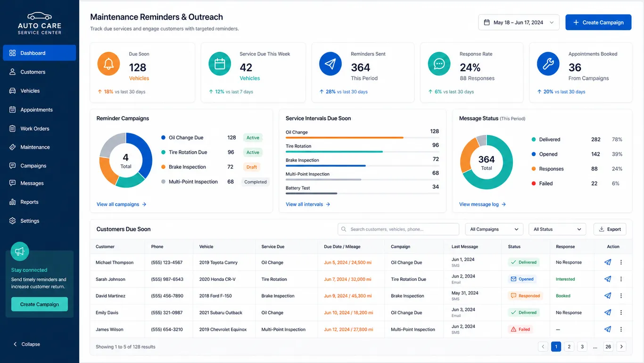Open more actions for James Wilson
Viewport: 644px width, 363px height.
(621, 329)
